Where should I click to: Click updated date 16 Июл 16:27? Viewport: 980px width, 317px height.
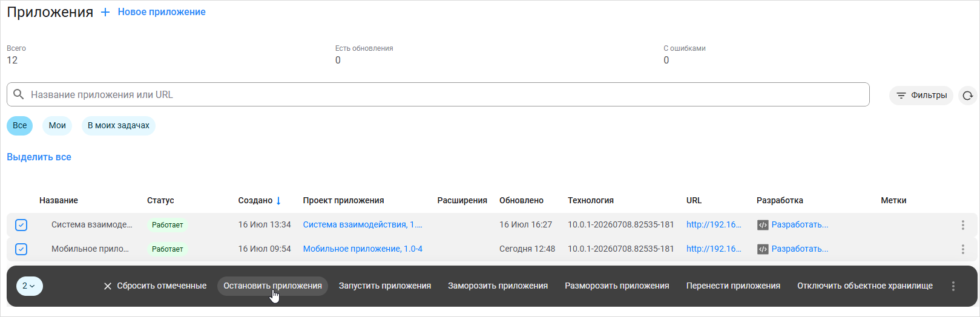525,225
